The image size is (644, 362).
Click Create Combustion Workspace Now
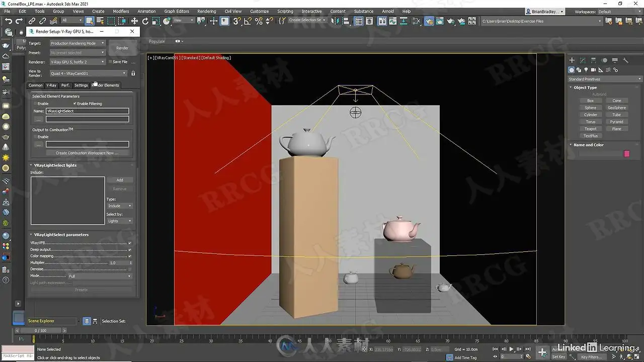(x=87, y=153)
